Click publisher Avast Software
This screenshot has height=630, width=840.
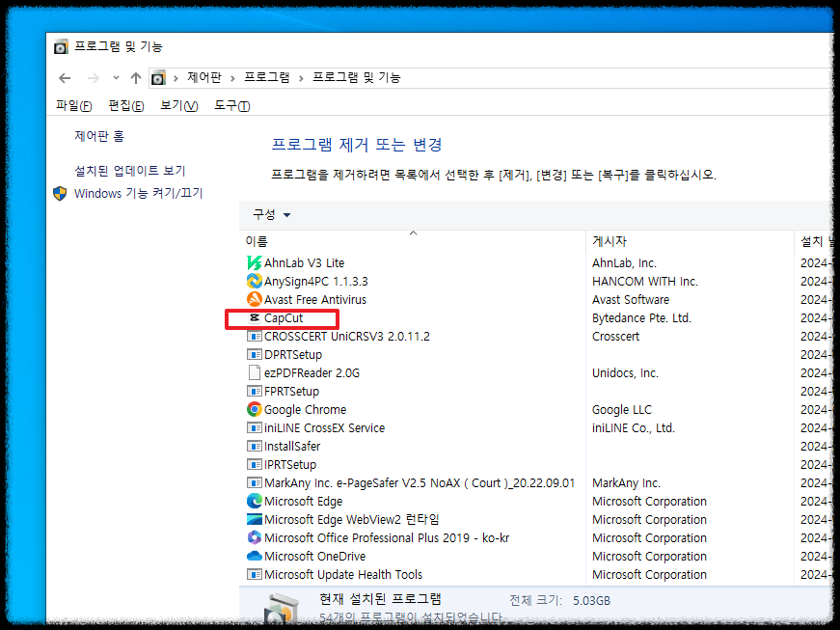631,299
